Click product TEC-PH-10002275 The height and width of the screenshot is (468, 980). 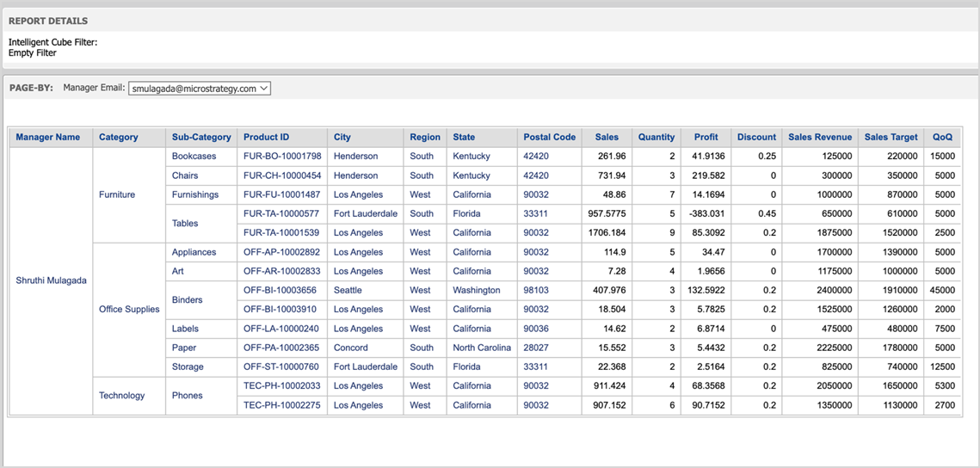click(282, 405)
